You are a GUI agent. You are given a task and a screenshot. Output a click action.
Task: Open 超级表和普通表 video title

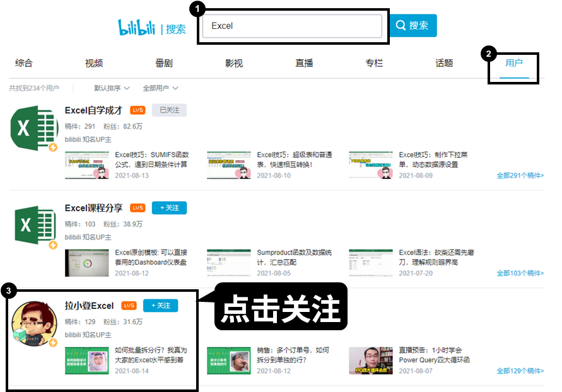click(x=295, y=159)
